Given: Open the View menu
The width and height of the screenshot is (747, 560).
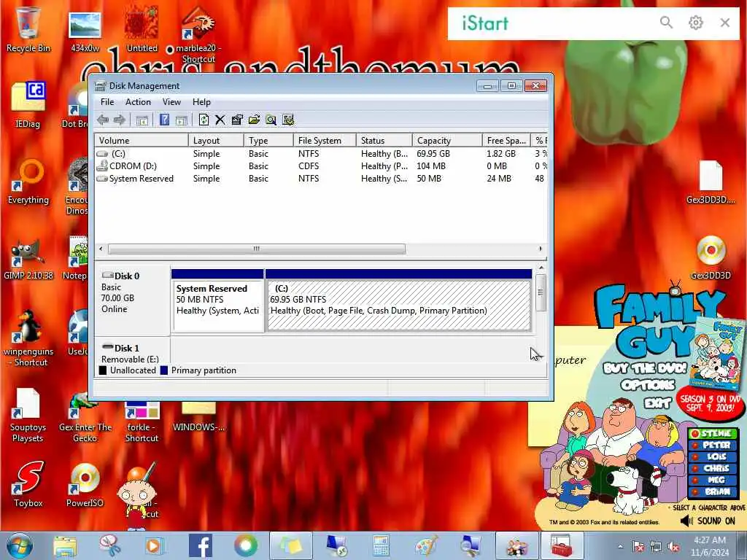Looking at the screenshot, I should (171, 102).
